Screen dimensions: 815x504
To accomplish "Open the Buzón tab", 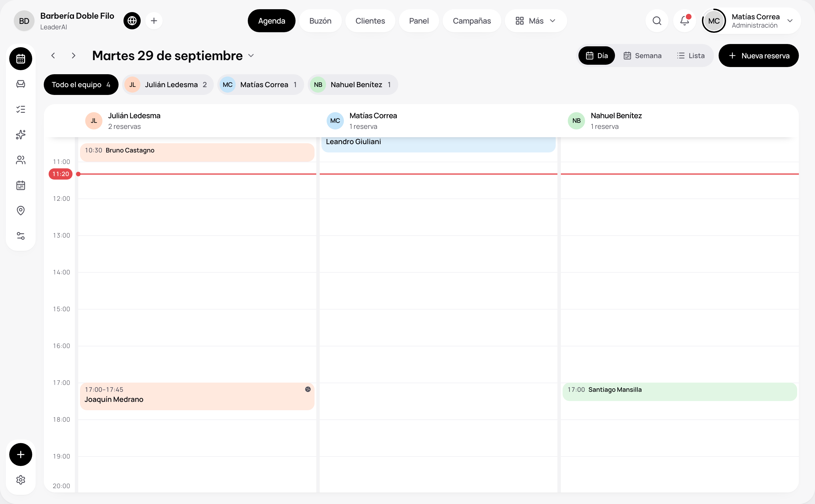I will (321, 21).
